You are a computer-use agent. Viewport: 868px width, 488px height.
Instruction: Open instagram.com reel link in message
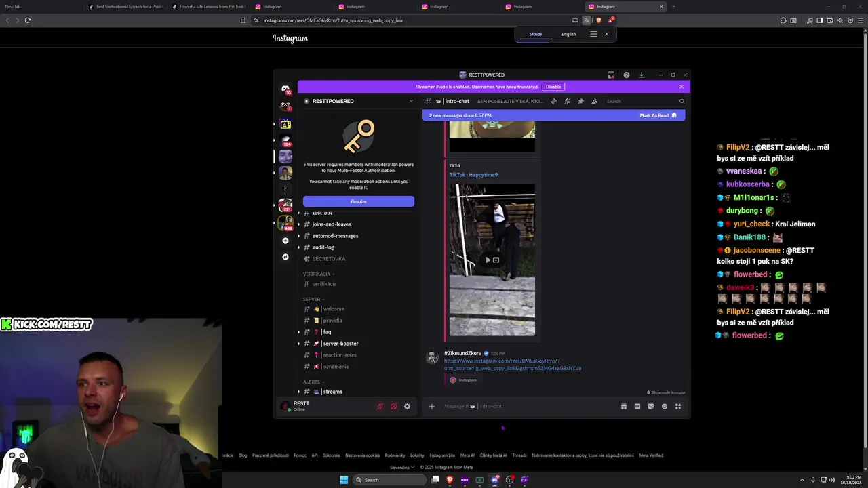(x=513, y=365)
